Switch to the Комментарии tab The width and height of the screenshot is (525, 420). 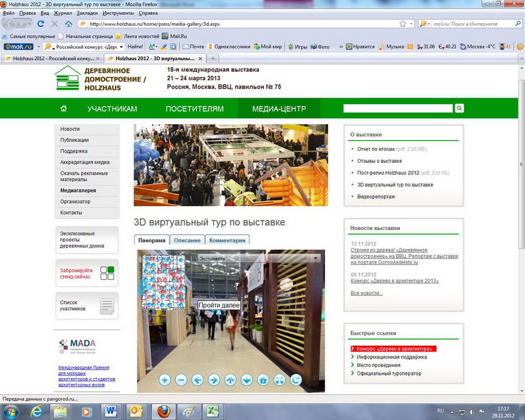pyautogui.click(x=227, y=240)
